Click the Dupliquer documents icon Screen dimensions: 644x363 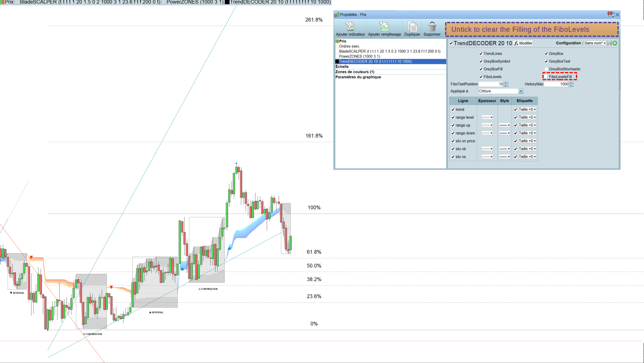click(412, 26)
